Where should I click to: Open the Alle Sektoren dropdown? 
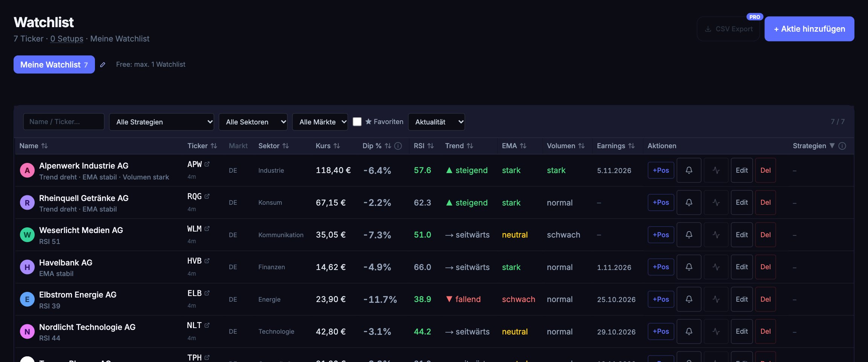[x=253, y=122]
